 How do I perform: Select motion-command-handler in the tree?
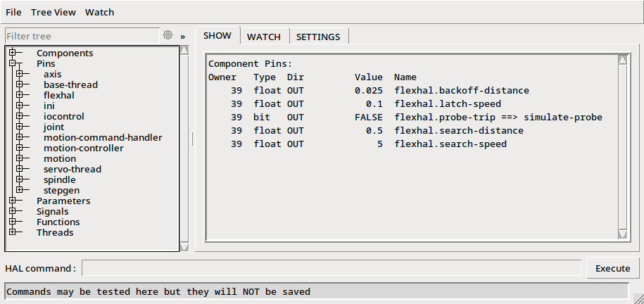(103, 137)
